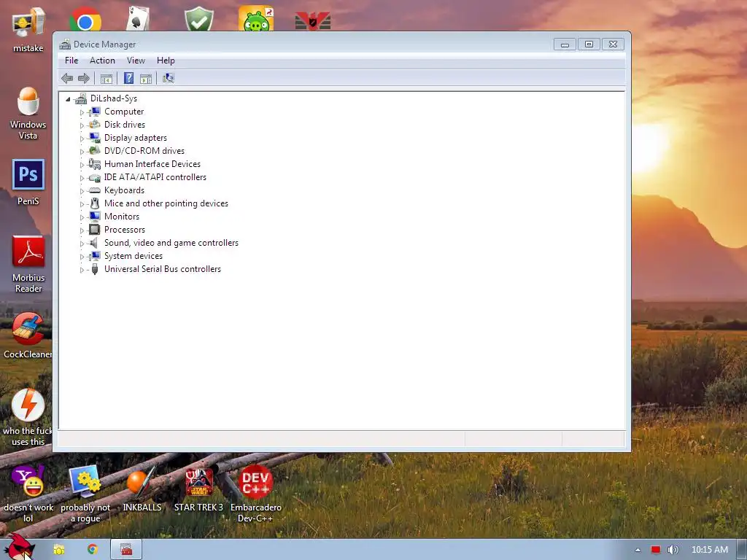This screenshot has height=560, width=747.
Task: Expand the Monitors node arrow
Action: (82, 217)
